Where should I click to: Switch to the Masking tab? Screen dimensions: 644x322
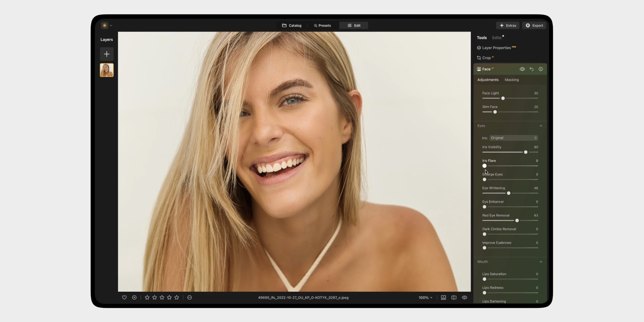pyautogui.click(x=512, y=80)
